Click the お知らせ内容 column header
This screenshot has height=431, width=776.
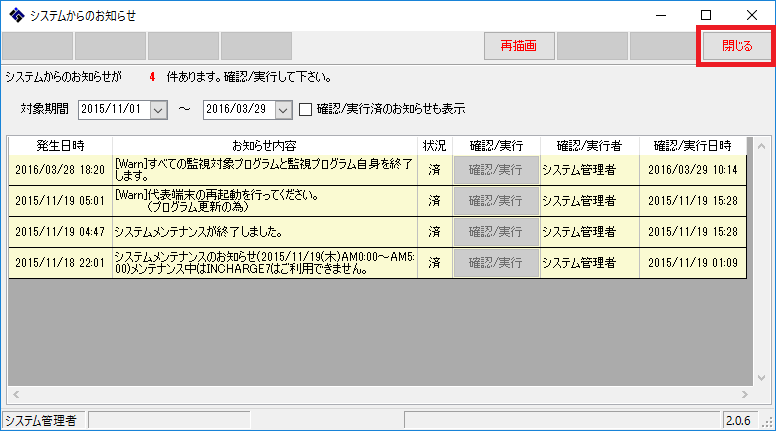pyautogui.click(x=265, y=145)
